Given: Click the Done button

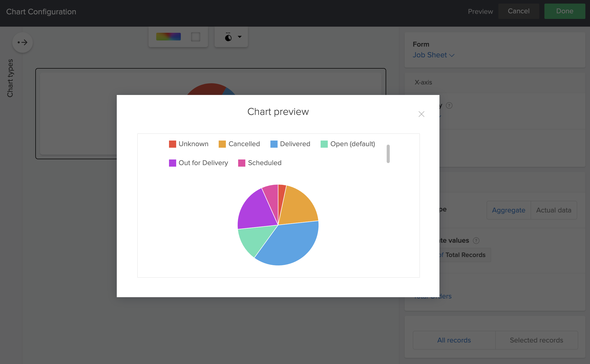Looking at the screenshot, I should (x=565, y=11).
